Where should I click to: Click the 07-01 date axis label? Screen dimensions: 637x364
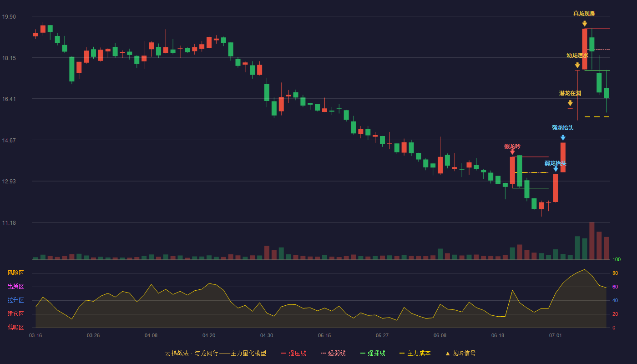tap(556, 335)
